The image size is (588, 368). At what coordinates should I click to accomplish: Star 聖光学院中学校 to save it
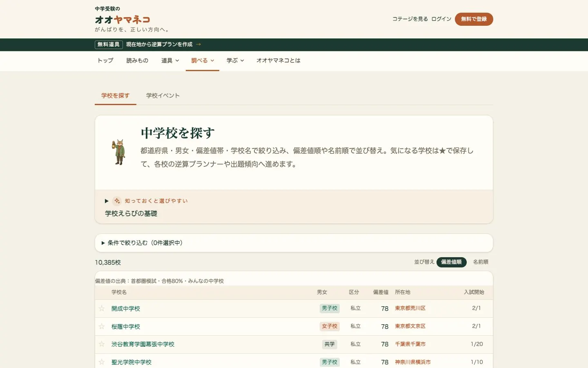click(x=102, y=362)
